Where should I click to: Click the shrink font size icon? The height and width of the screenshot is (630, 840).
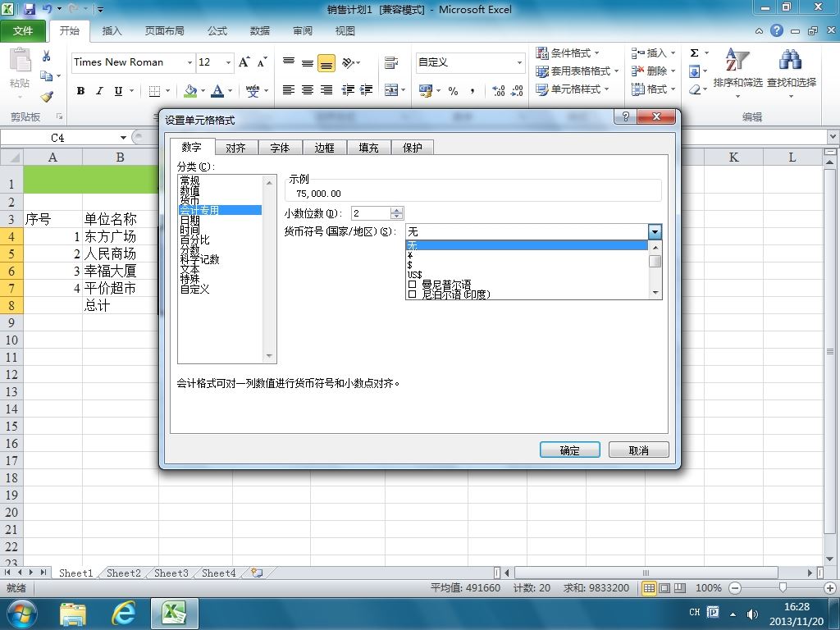(x=262, y=62)
